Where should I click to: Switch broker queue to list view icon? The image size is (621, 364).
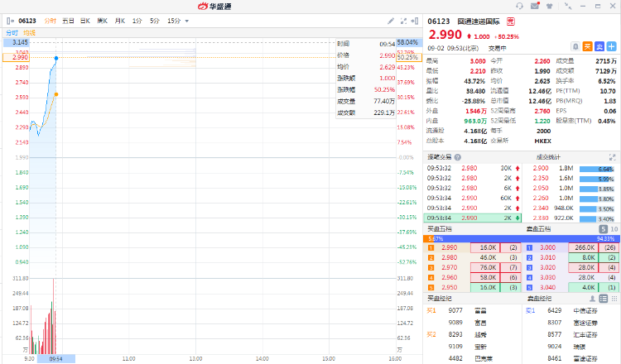pyautogui.click(x=603, y=299)
